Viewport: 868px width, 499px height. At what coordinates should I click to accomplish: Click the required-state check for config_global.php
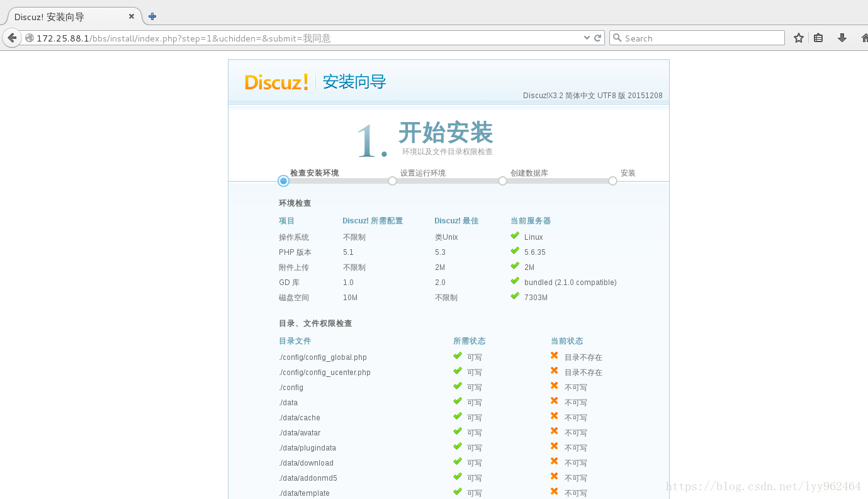[458, 356]
